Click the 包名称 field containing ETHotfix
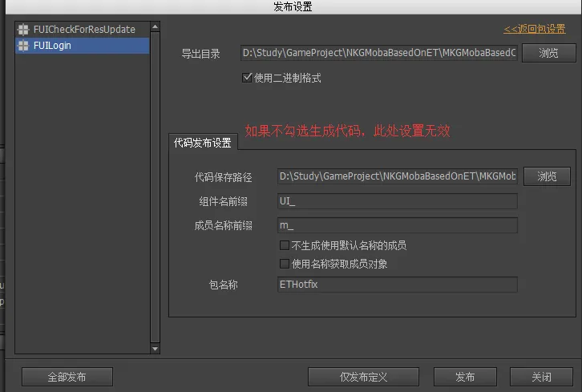 (x=397, y=285)
